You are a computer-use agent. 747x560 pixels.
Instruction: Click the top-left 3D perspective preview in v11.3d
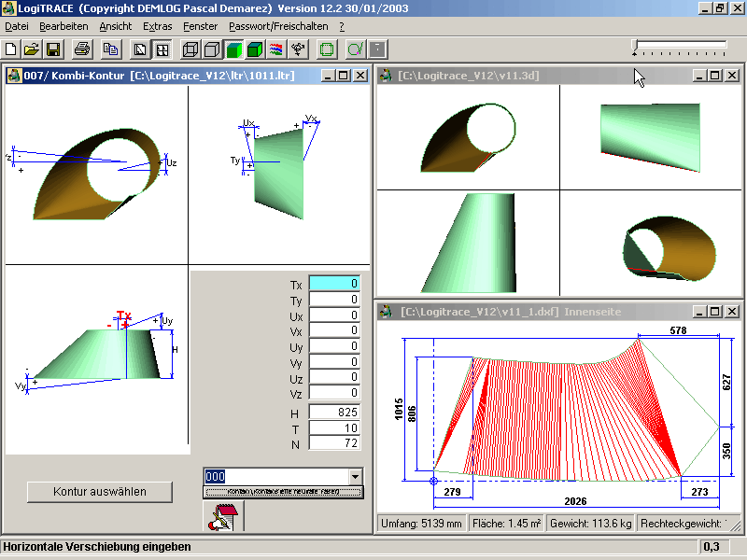(x=468, y=137)
